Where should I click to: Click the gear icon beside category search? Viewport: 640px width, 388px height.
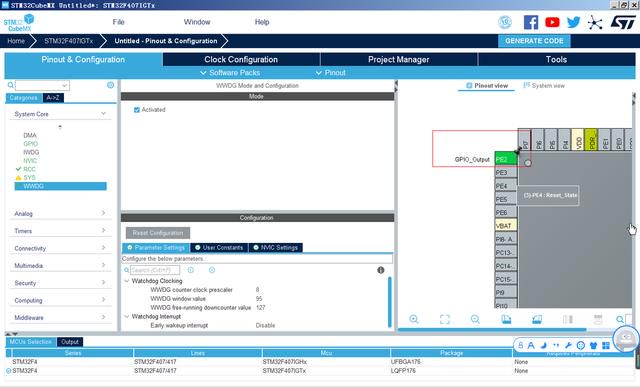110,85
